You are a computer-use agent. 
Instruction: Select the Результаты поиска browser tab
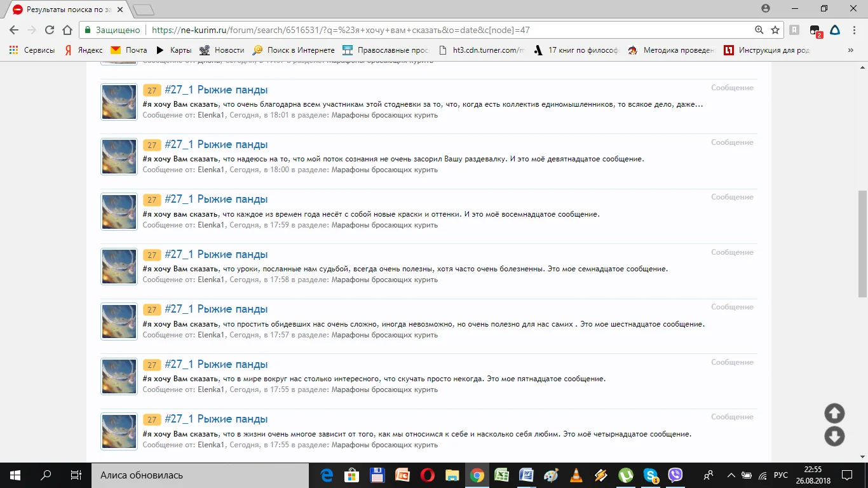pyautogui.click(x=67, y=10)
